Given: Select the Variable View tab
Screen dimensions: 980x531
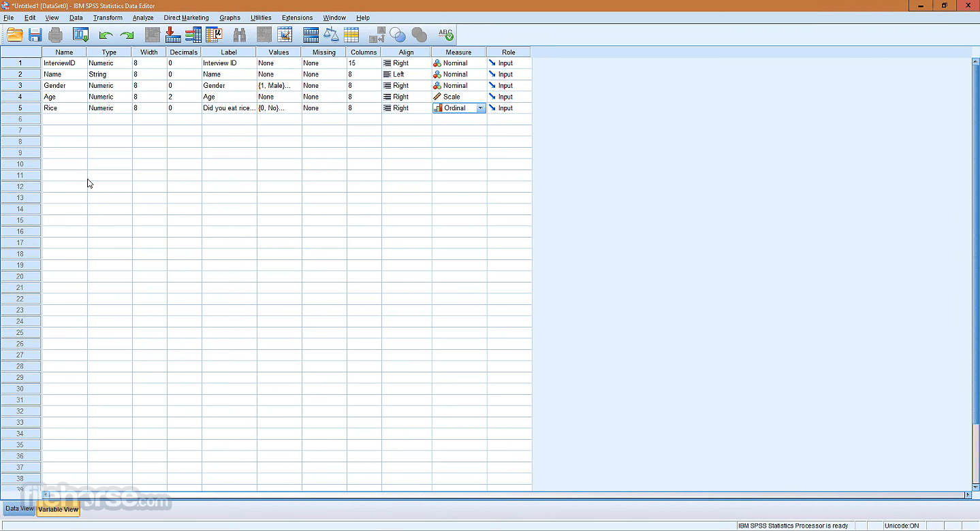Looking at the screenshot, I should point(58,509).
